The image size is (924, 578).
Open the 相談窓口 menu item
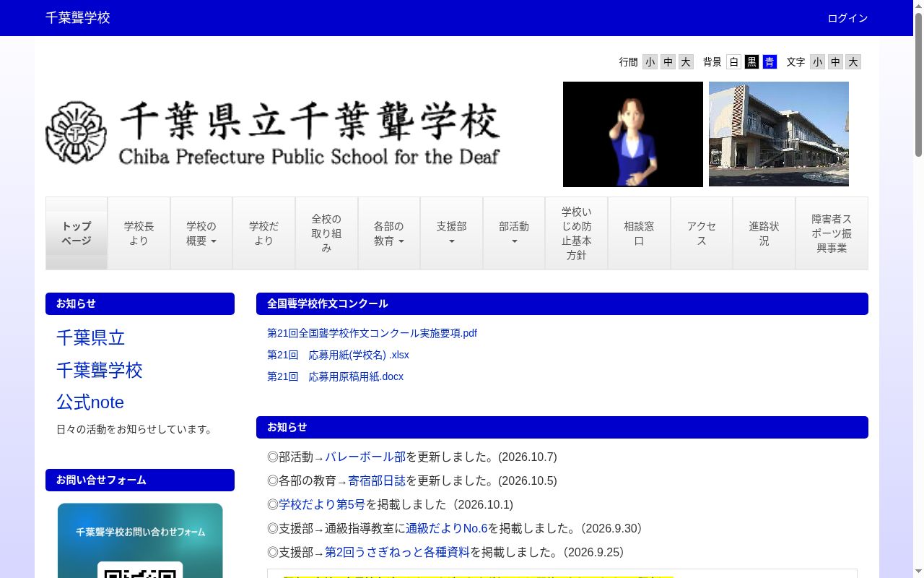[x=639, y=233]
